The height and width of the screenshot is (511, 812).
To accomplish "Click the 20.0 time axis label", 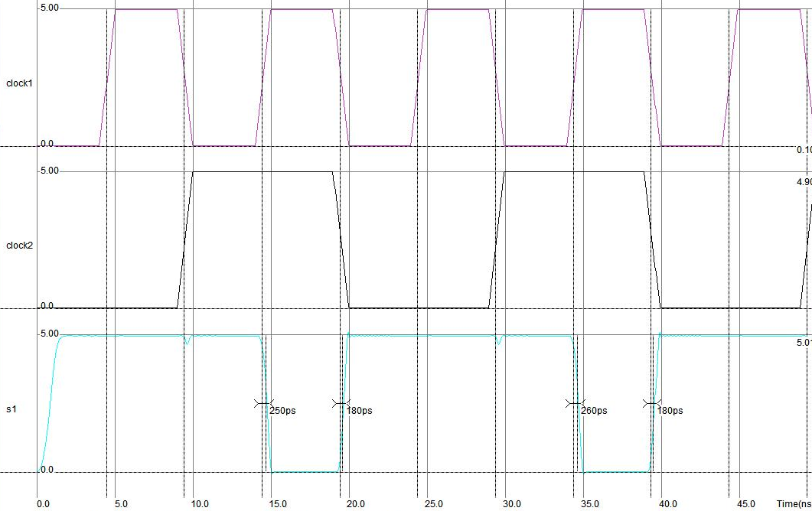I will point(356,504).
